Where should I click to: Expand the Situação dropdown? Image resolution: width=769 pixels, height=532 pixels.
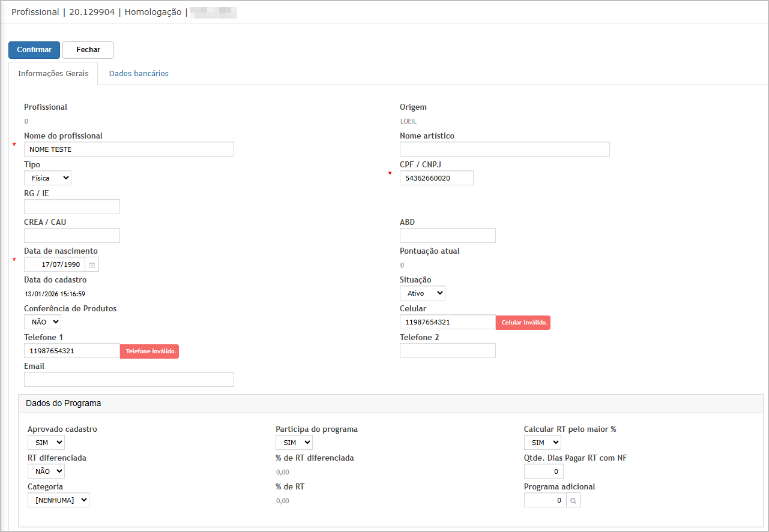pyautogui.click(x=422, y=293)
